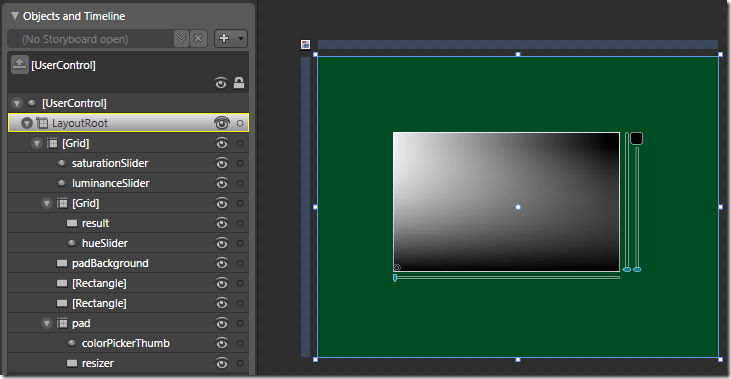Screen dimensions: 731x379
Task: Collapse the Objects and Timeline panel
Action: pos(15,16)
